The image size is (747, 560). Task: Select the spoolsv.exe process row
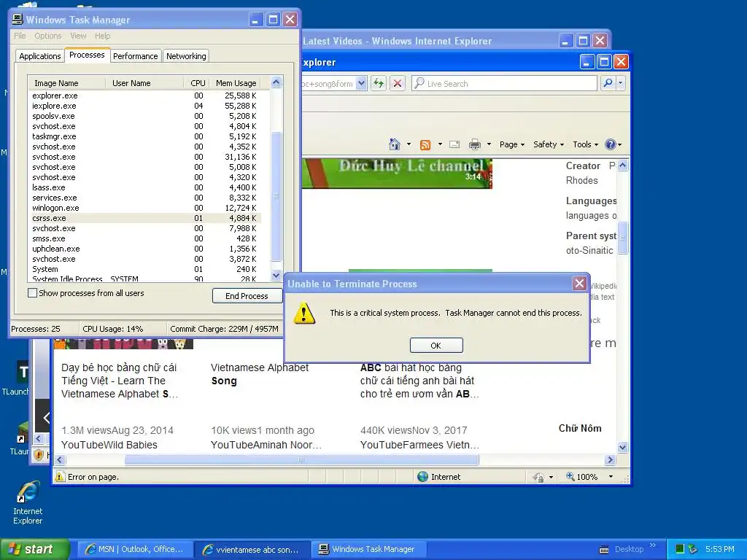(144, 116)
